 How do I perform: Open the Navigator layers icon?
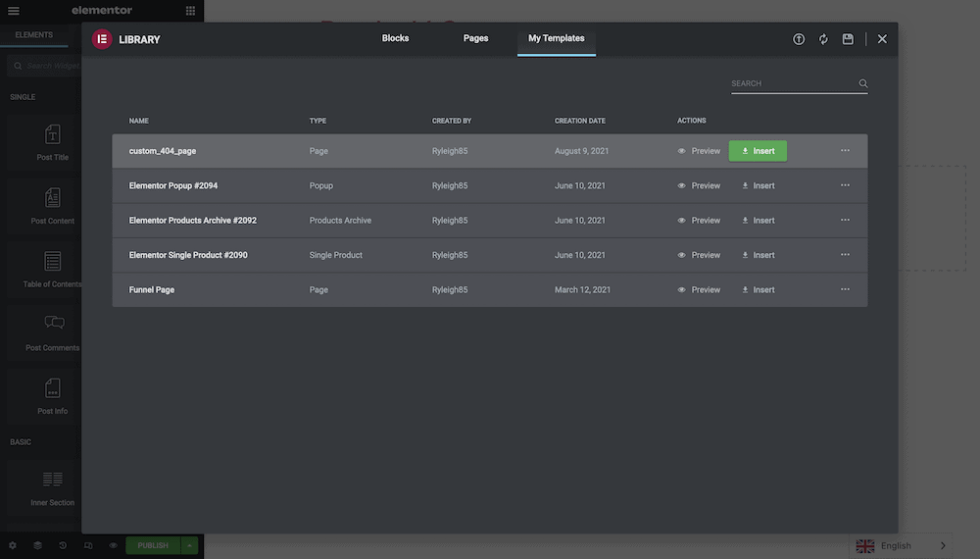point(37,545)
